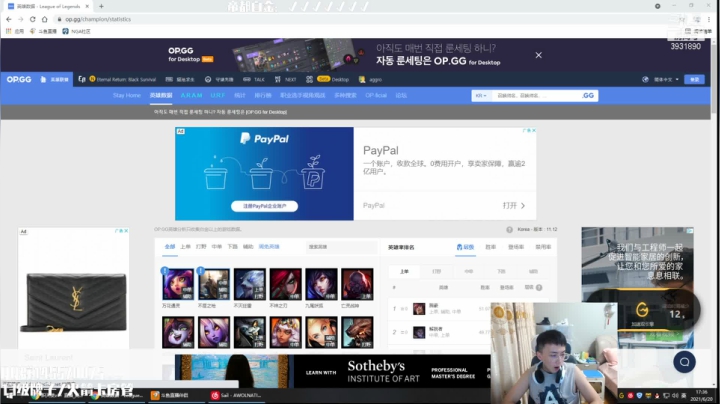Image resolution: width=720 pixels, height=404 pixels.
Task: Close the League of Legends browser tab
Action: [87, 6]
